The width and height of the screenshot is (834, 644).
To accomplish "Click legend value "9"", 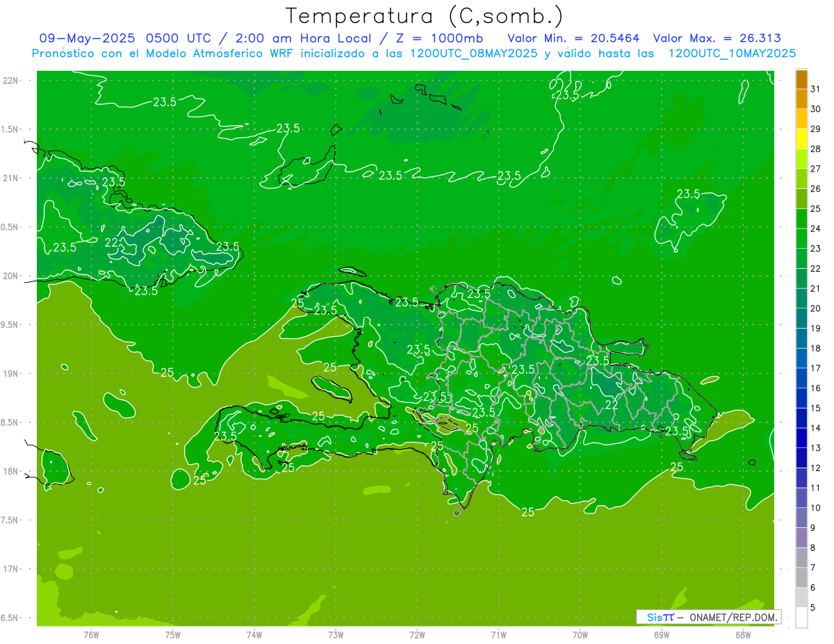I will (813, 528).
